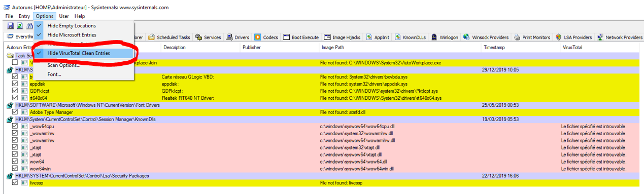Screen dimensions: 644x194
Task: Sort by Description column header
Action: point(200,47)
